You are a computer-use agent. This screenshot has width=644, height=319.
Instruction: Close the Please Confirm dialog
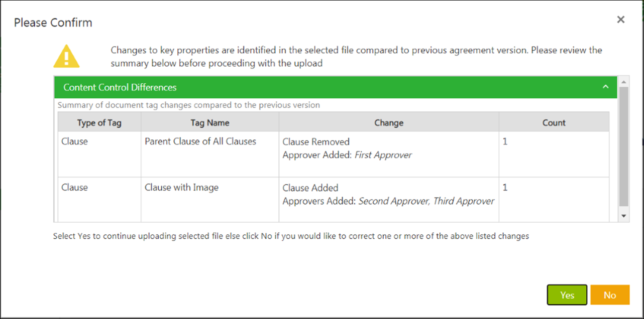click(621, 20)
